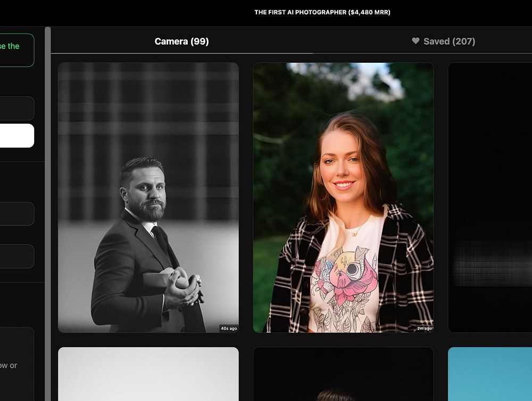This screenshot has width=532, height=401.
Task: Click the heart icon beside Saved
Action: tap(415, 41)
